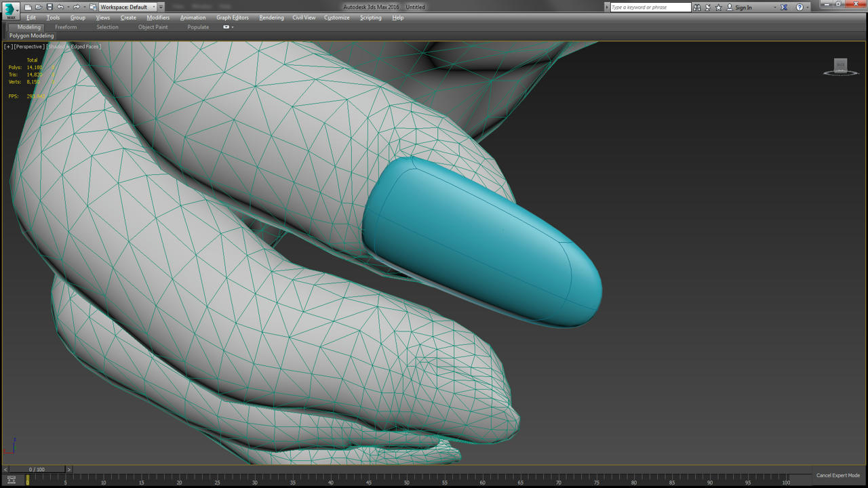Open the Modifiers menu

tap(158, 18)
